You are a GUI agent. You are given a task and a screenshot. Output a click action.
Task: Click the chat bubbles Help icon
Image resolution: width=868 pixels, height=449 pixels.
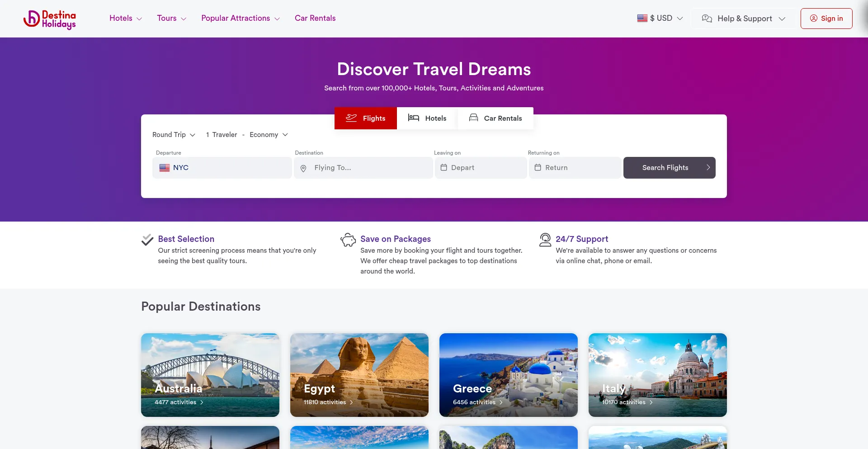coord(707,19)
